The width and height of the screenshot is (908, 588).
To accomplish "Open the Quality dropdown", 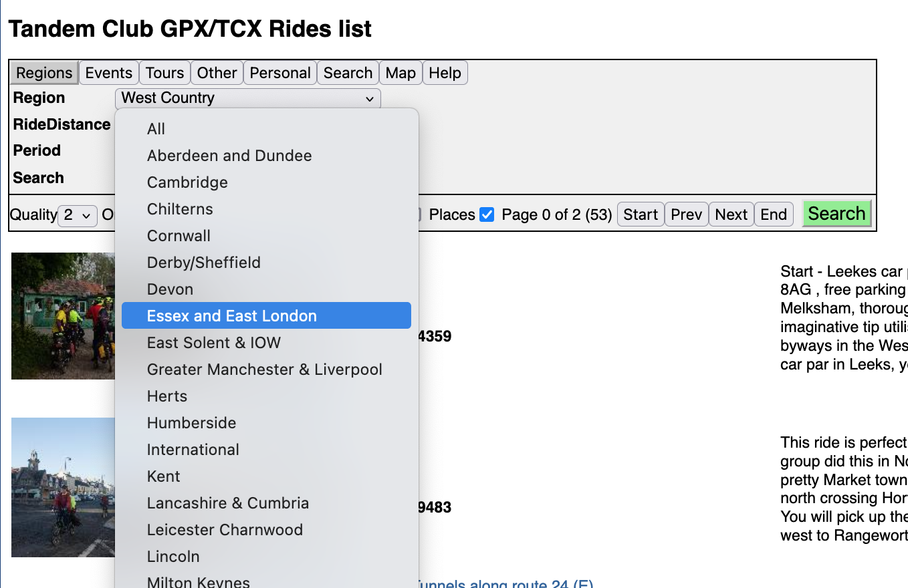I will [78, 215].
